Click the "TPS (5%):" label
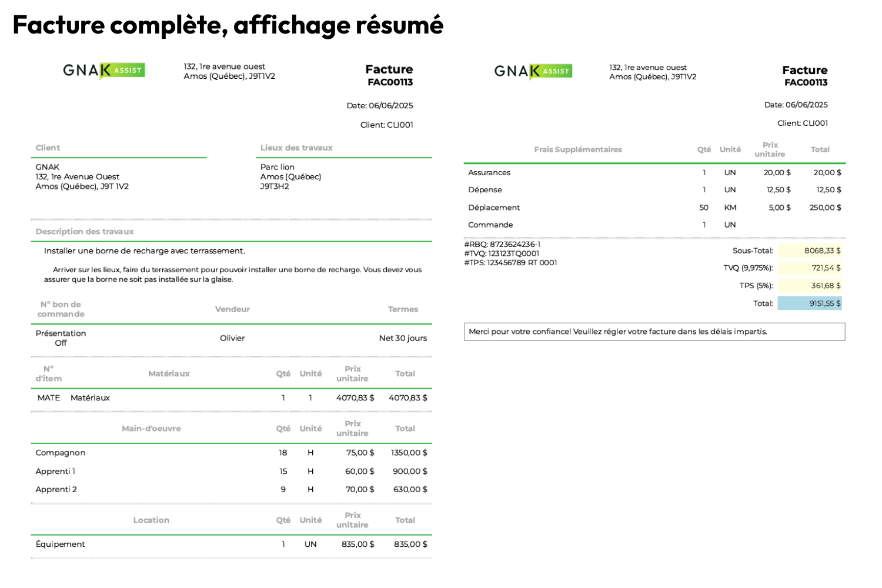 pos(756,286)
